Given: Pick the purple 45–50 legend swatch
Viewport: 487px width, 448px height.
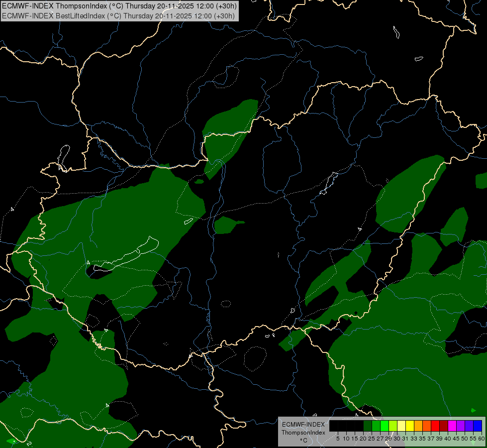Looking at the screenshot, I should (461, 426).
